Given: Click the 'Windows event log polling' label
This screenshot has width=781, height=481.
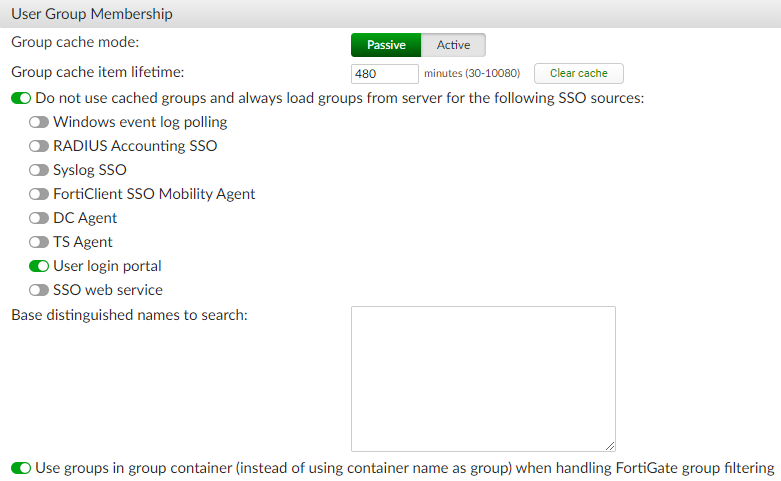Looking at the screenshot, I should point(140,122).
